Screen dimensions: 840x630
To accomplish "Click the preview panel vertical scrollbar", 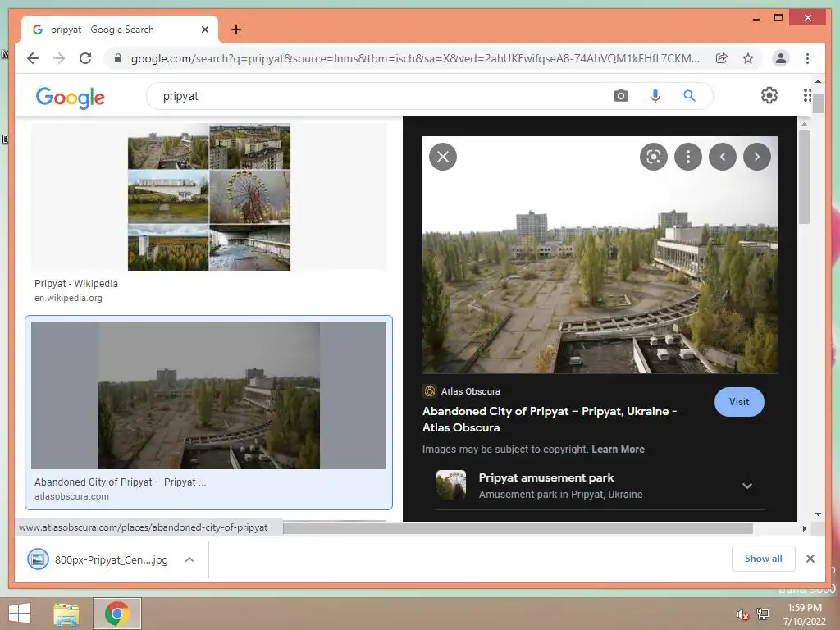I will [804, 177].
